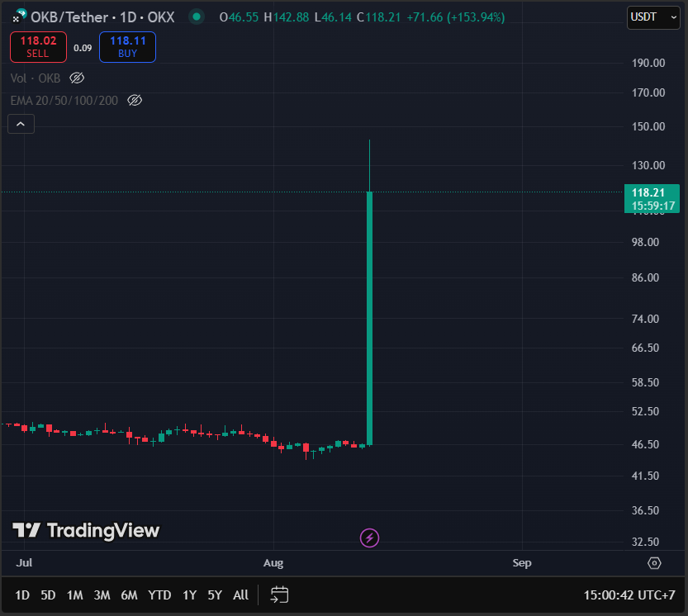Image resolution: width=688 pixels, height=616 pixels.
Task: Select the 1Y time range
Action: 190,595
